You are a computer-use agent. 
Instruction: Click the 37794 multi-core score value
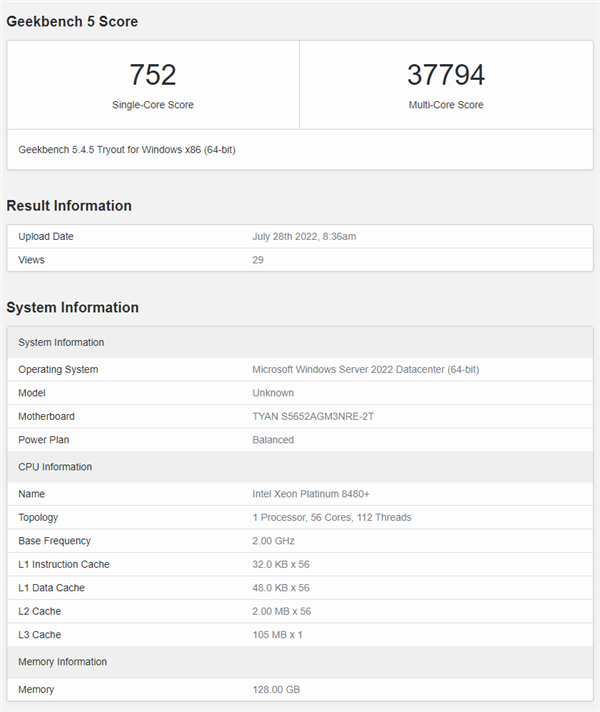[x=446, y=74]
